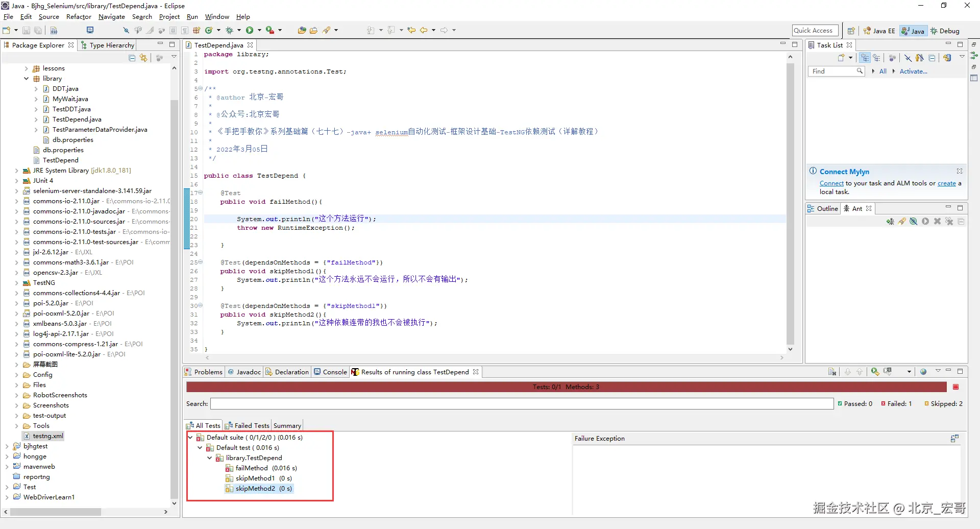Click rerun last TestNG test icon

[875, 372]
